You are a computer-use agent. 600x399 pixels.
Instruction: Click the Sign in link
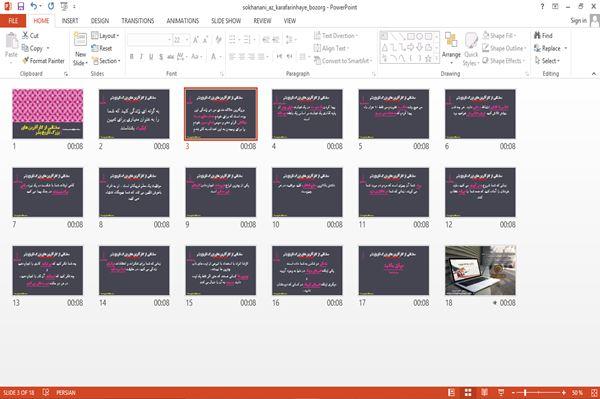(578, 21)
